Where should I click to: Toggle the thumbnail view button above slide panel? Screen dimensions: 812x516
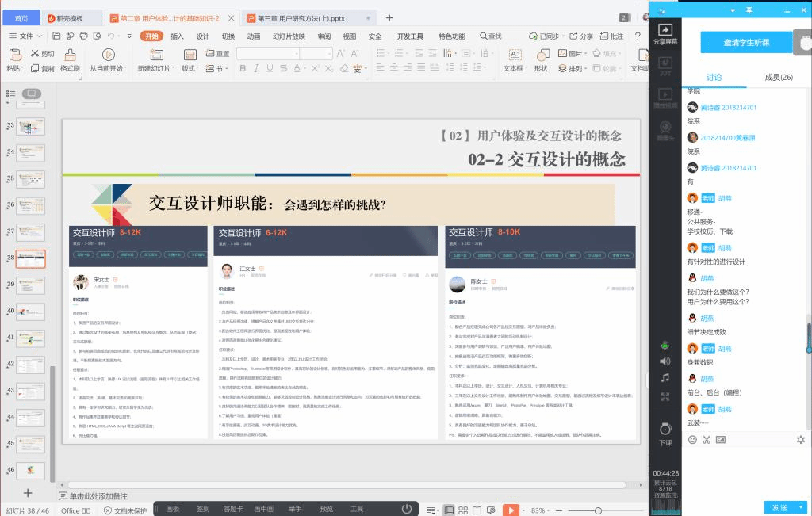tap(31, 94)
